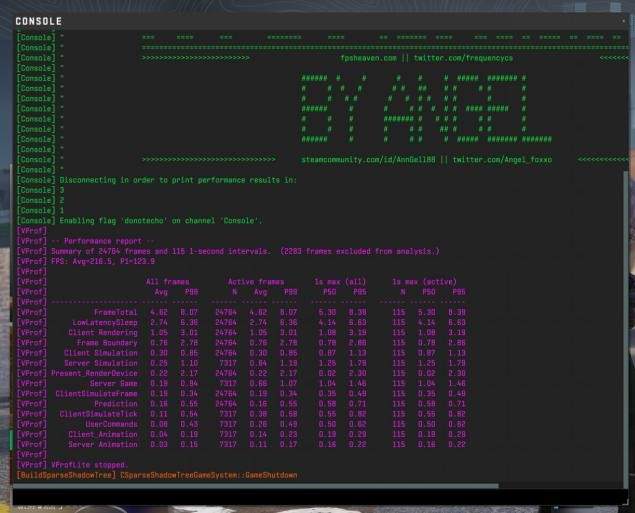Viewport: 635px width, 513px height.
Task: Click the Frame Boundary row label
Action: 107,343
